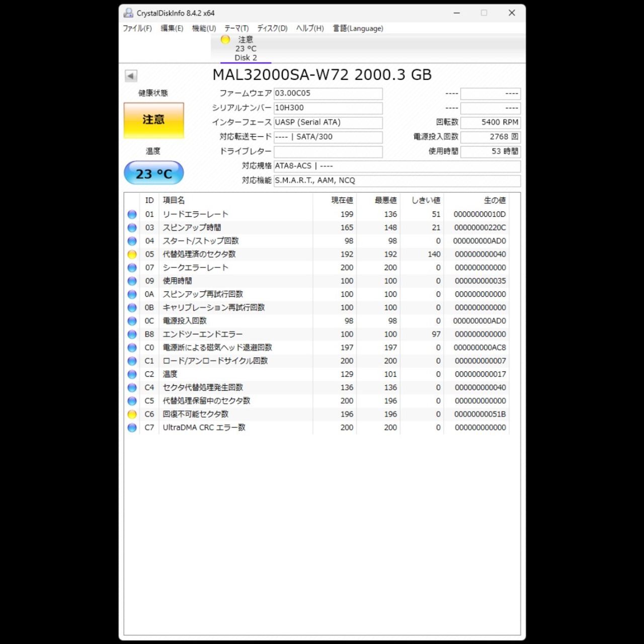Click threshold value 140 in row 05

coord(434,254)
